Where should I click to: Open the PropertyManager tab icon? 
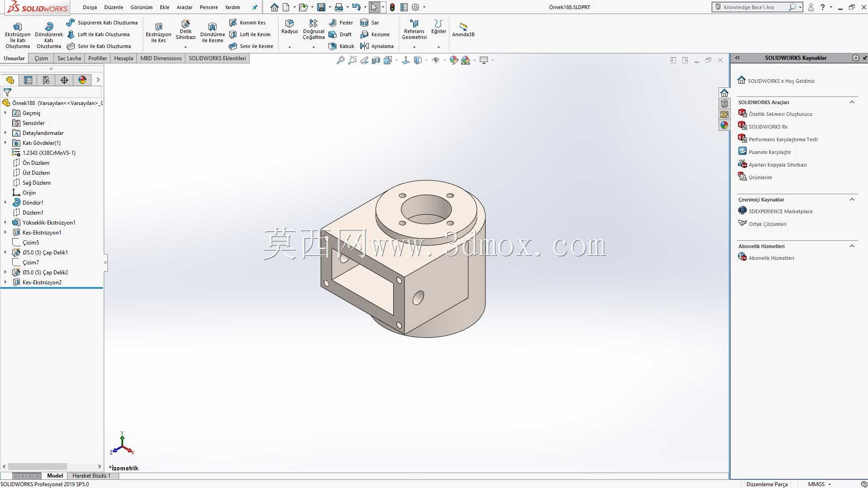coord(28,80)
